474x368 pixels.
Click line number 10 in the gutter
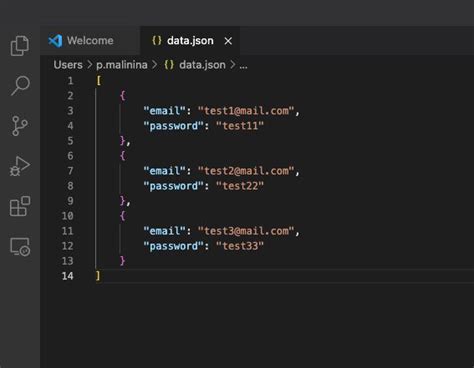pyautogui.click(x=67, y=216)
